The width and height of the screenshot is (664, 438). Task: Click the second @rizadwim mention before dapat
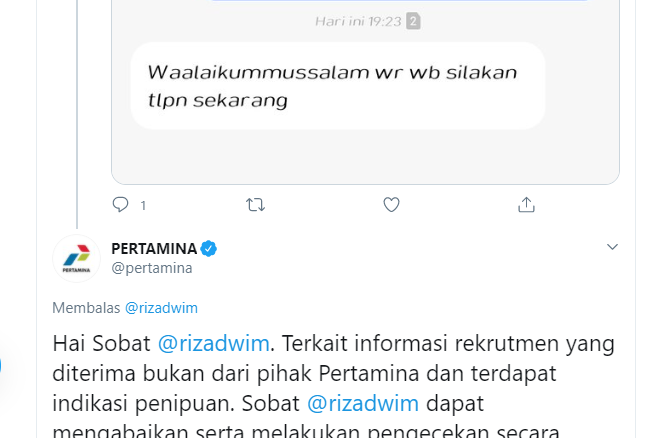[363, 403]
